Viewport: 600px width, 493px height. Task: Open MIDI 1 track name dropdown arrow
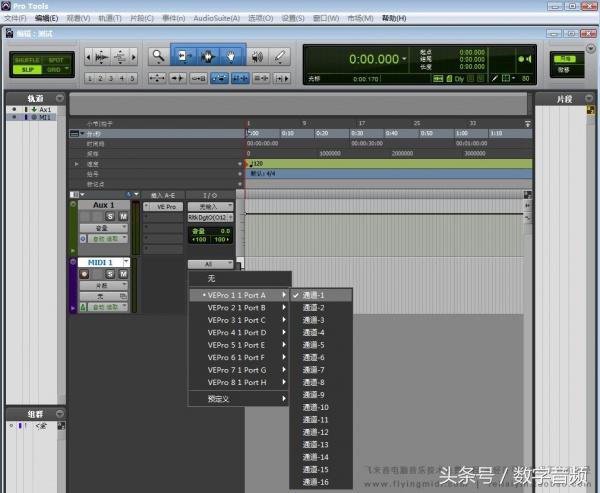[x=126, y=262]
